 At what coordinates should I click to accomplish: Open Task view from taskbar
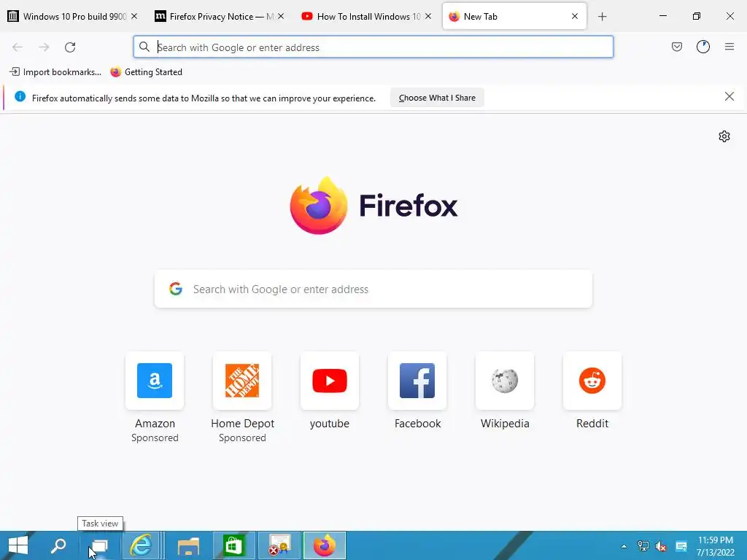[x=99, y=545]
